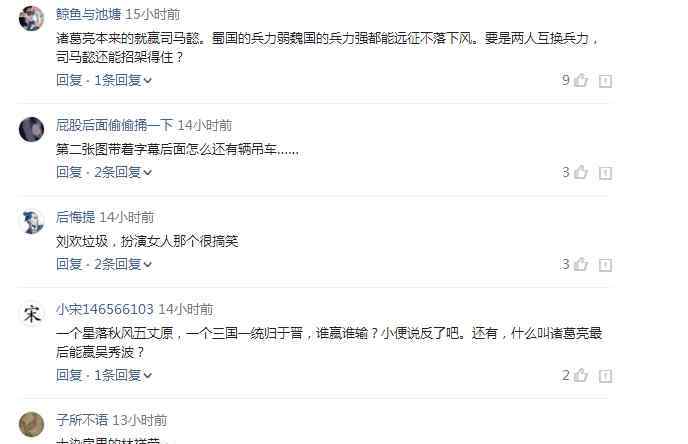
Task: Click the avatar of 后悔提
Action: click(x=31, y=222)
